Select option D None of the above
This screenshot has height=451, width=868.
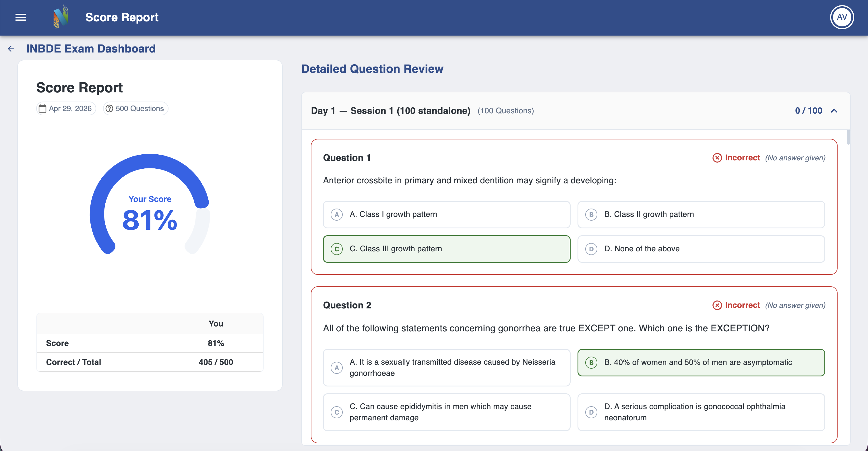point(701,249)
